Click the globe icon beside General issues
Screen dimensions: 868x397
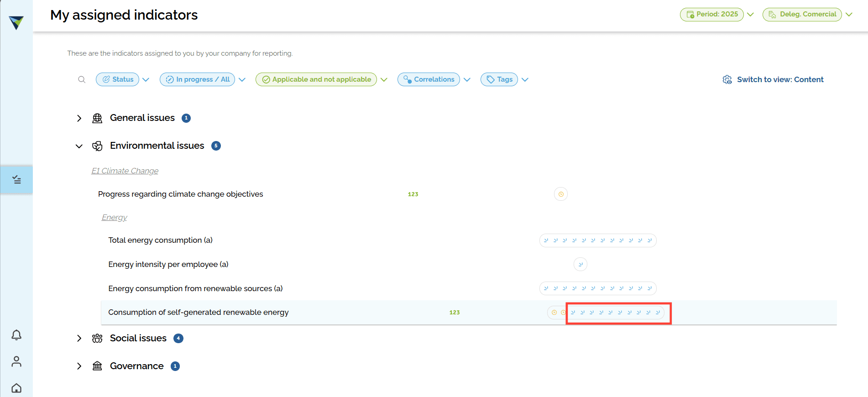click(x=97, y=118)
